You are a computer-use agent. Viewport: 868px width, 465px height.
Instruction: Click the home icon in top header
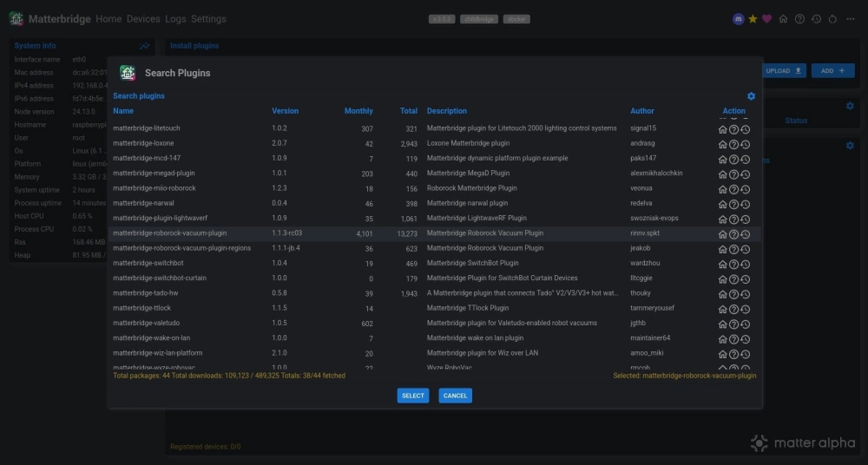click(x=783, y=19)
